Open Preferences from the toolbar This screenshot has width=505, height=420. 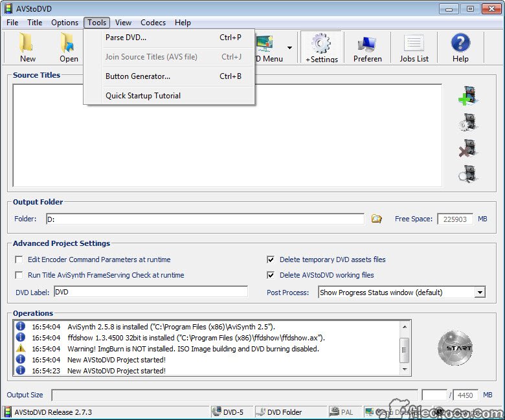point(368,47)
